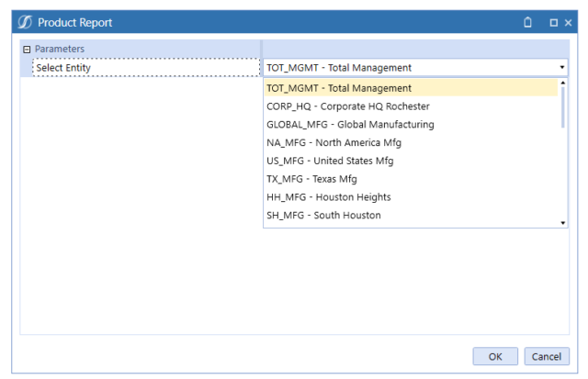Choose TX_MFG - Texas Mfg option
Screen dimensions: 588x379
tap(311, 179)
